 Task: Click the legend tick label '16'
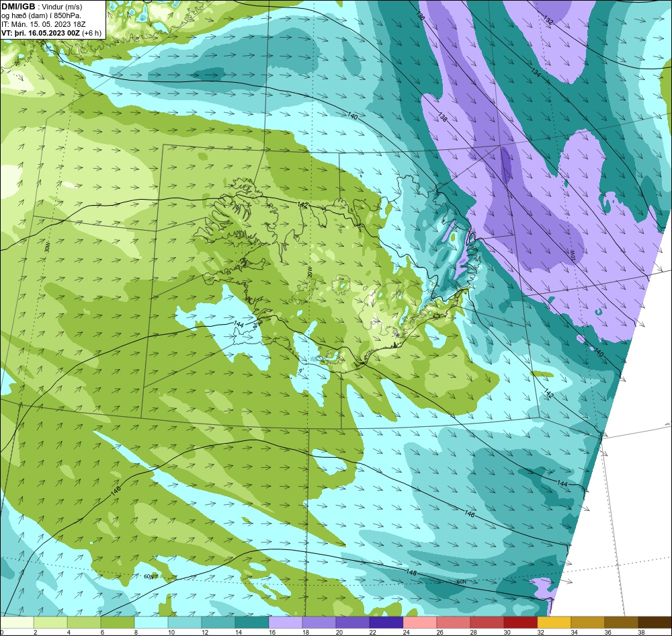272,632
